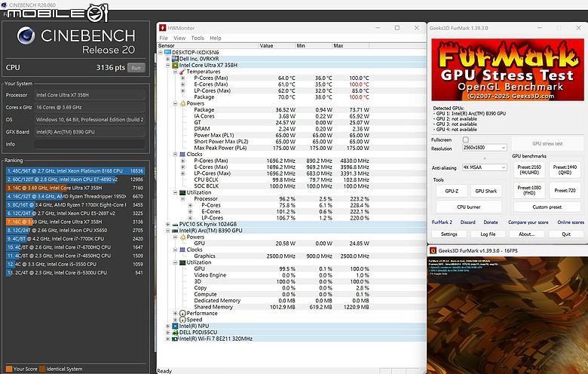Collapse the CPU Powers branch
Image resolution: width=588 pixels, height=374 pixels.
pyautogui.click(x=175, y=103)
